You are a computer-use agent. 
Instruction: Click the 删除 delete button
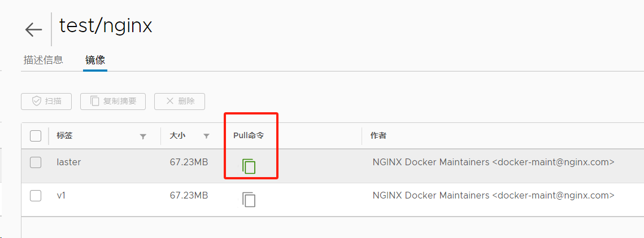[180, 102]
